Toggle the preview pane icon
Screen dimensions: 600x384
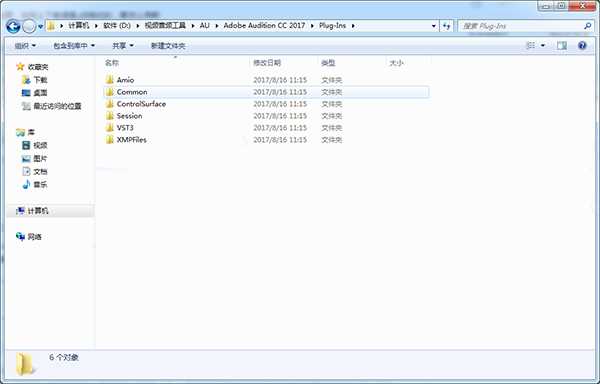[562, 46]
